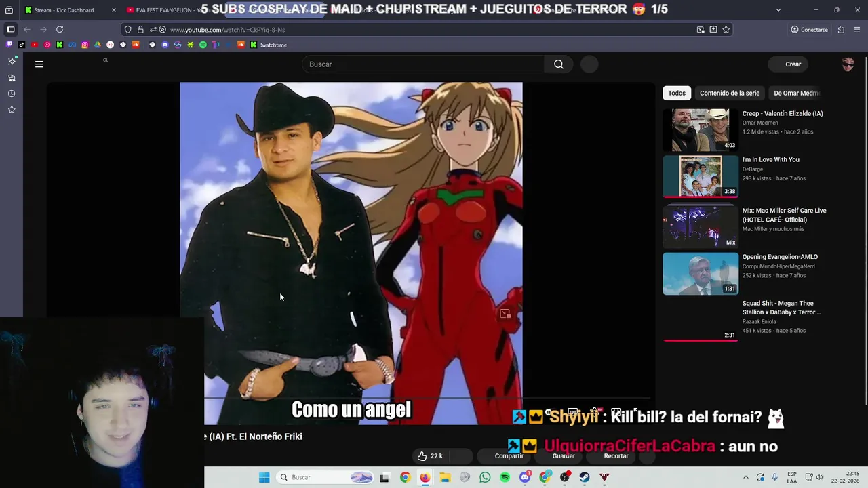Screen dimensions: 868x488
Task: Click the install app icon in address bar
Action: tap(713, 30)
